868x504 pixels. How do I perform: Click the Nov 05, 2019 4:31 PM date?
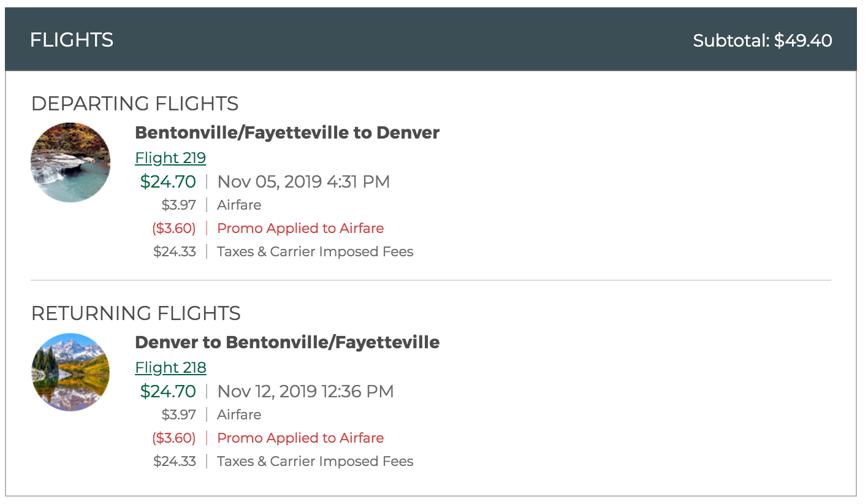(x=303, y=181)
